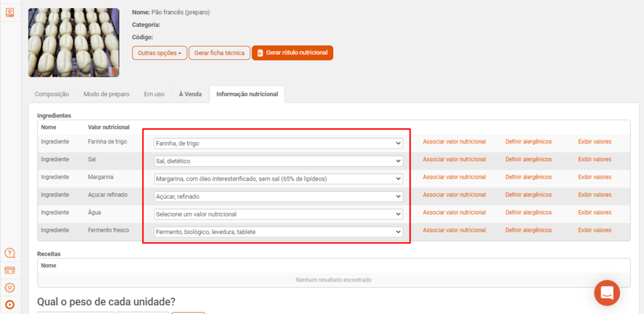Click Definir alergênicos for Água row
Screen dimensions: 644x314
coord(528,212)
